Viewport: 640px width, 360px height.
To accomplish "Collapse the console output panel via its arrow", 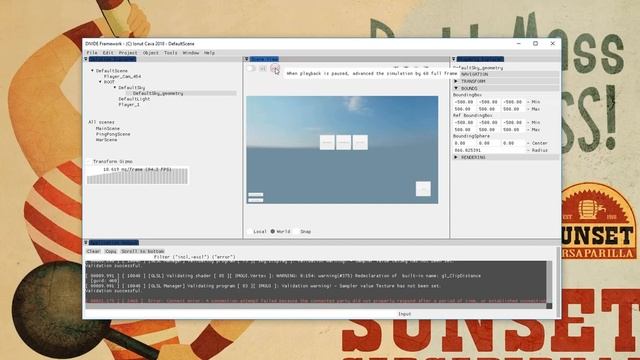I will coord(86,243).
